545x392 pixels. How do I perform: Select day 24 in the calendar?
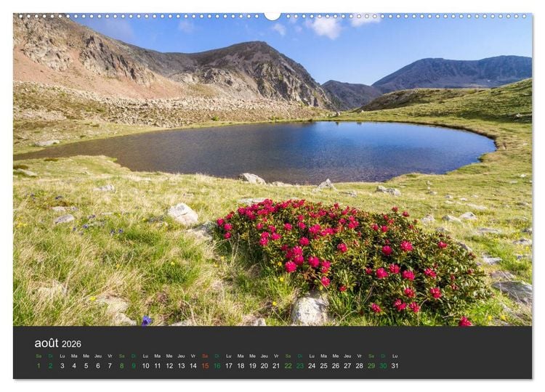pyautogui.click(x=312, y=366)
